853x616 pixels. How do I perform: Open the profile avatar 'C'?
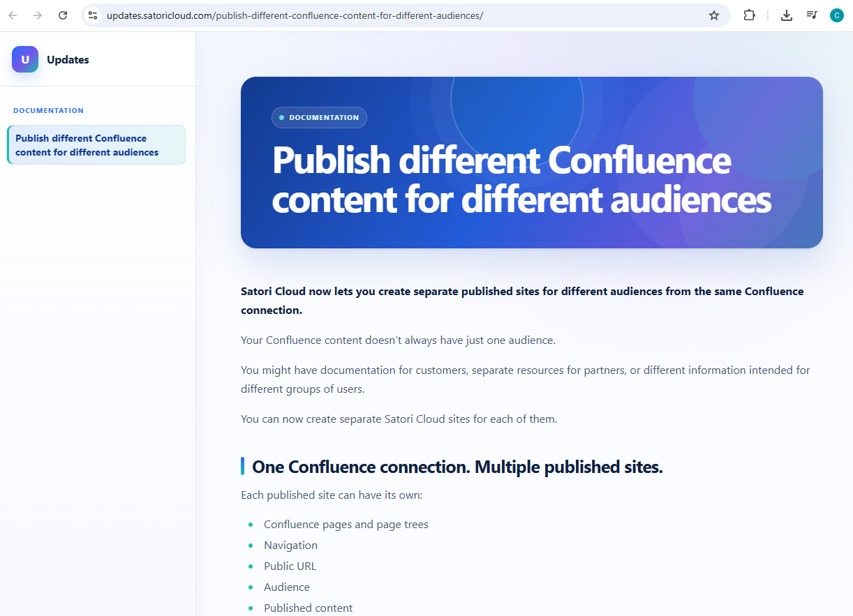pyautogui.click(x=837, y=15)
